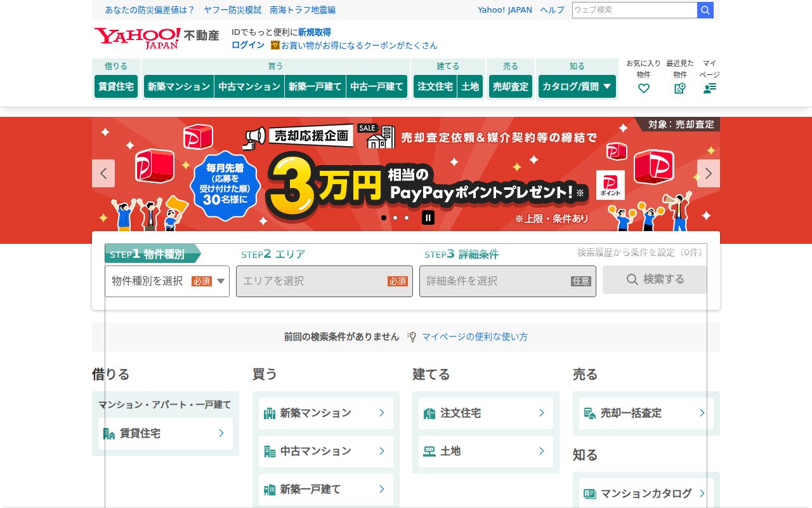Open My Page profile icon
This screenshot has width=812, height=508.
(x=710, y=88)
